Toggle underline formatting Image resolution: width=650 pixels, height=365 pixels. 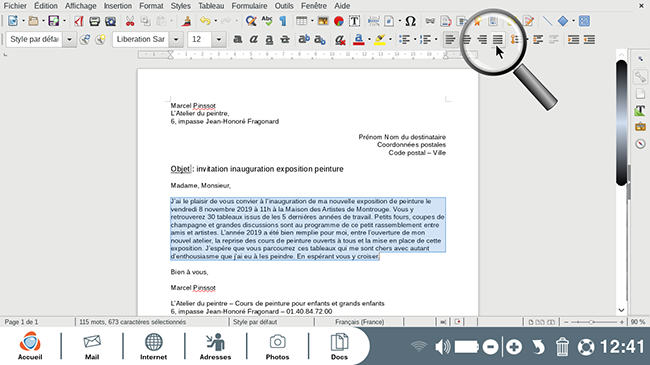click(x=269, y=39)
